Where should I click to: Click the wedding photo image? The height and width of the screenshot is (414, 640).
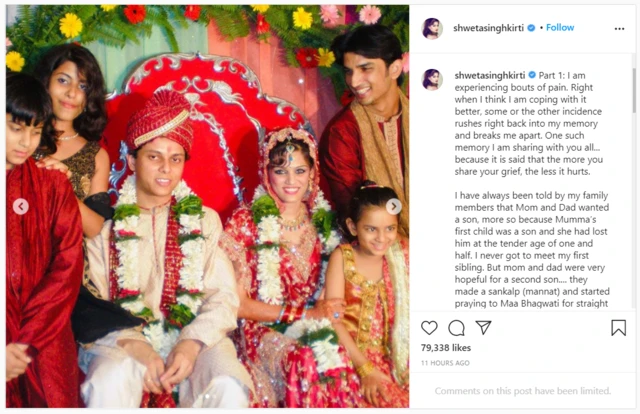pos(207,206)
